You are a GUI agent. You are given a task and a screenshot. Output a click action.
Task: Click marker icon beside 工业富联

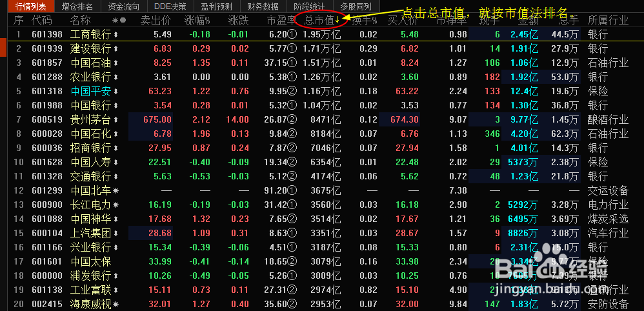116,290
